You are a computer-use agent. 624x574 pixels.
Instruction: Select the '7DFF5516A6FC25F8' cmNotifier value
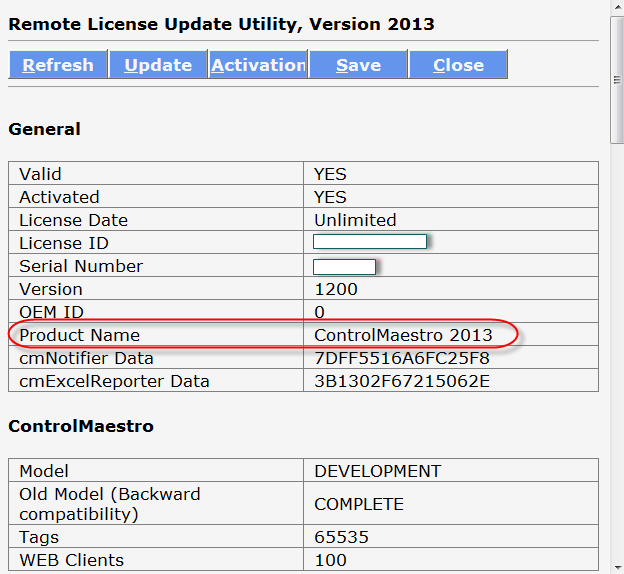click(x=402, y=358)
